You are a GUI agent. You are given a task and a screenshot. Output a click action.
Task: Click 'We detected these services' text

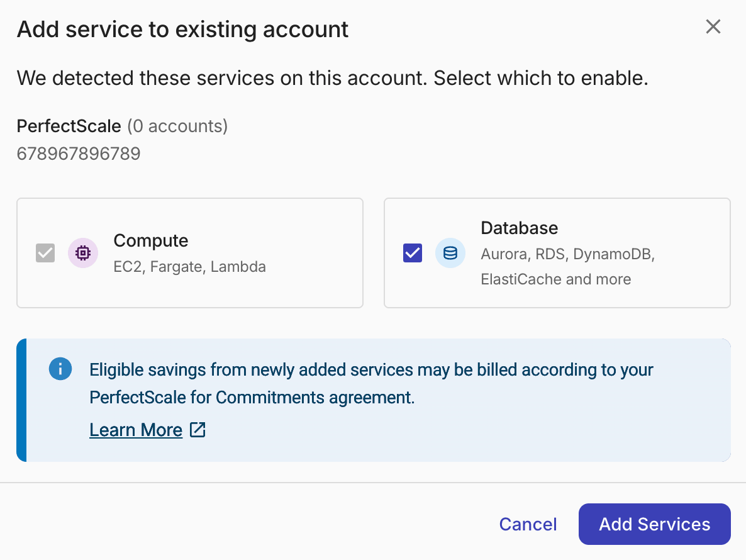(x=333, y=78)
